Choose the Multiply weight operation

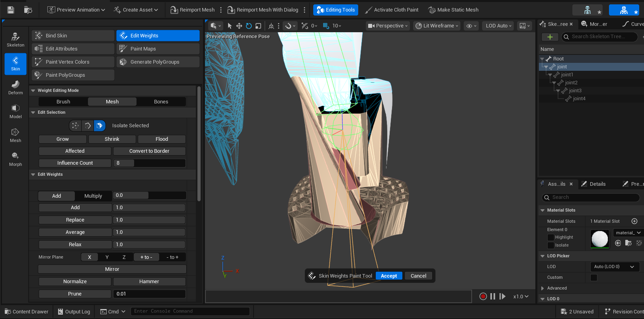(93, 196)
